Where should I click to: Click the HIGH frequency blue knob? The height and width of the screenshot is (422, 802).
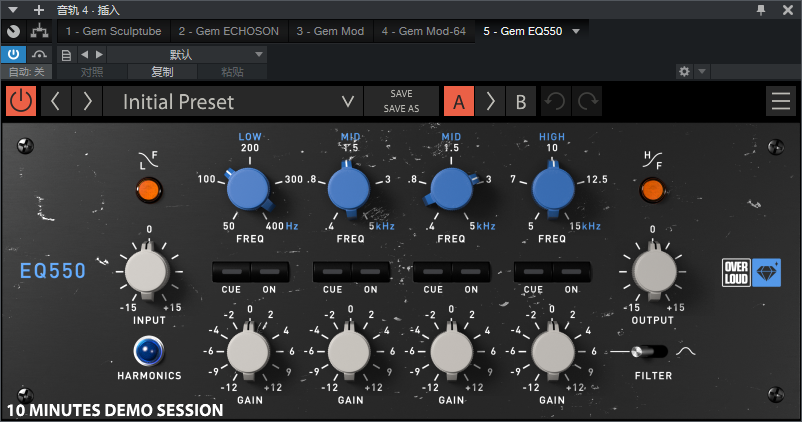(x=552, y=189)
